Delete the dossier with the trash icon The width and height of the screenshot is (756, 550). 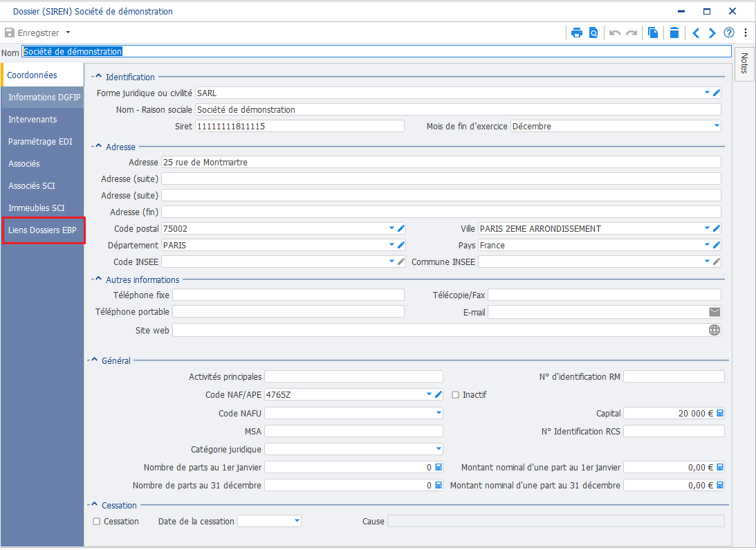click(674, 33)
